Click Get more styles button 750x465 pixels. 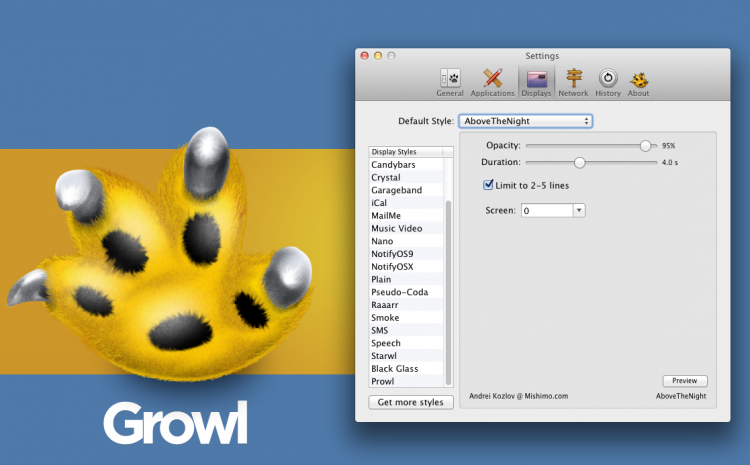tap(411, 402)
